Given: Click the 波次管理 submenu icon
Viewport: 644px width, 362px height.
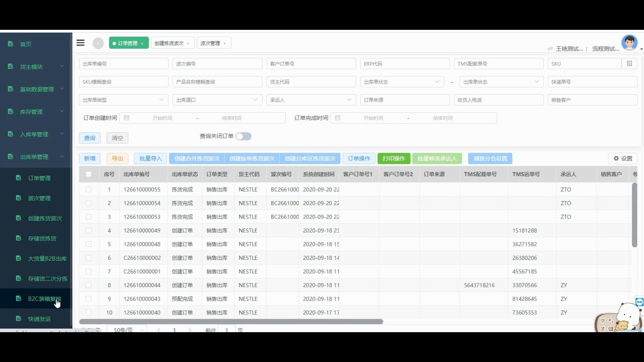Looking at the screenshot, I should point(19,198).
